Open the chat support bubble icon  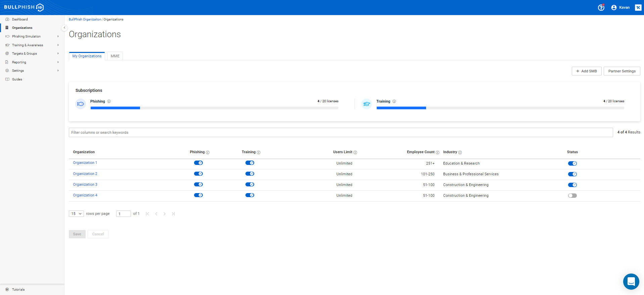[x=631, y=282]
